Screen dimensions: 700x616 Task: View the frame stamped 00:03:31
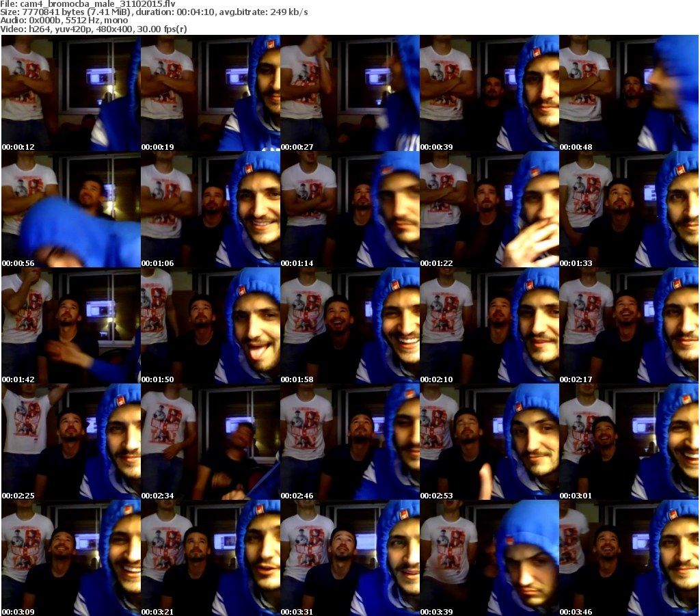350,558
